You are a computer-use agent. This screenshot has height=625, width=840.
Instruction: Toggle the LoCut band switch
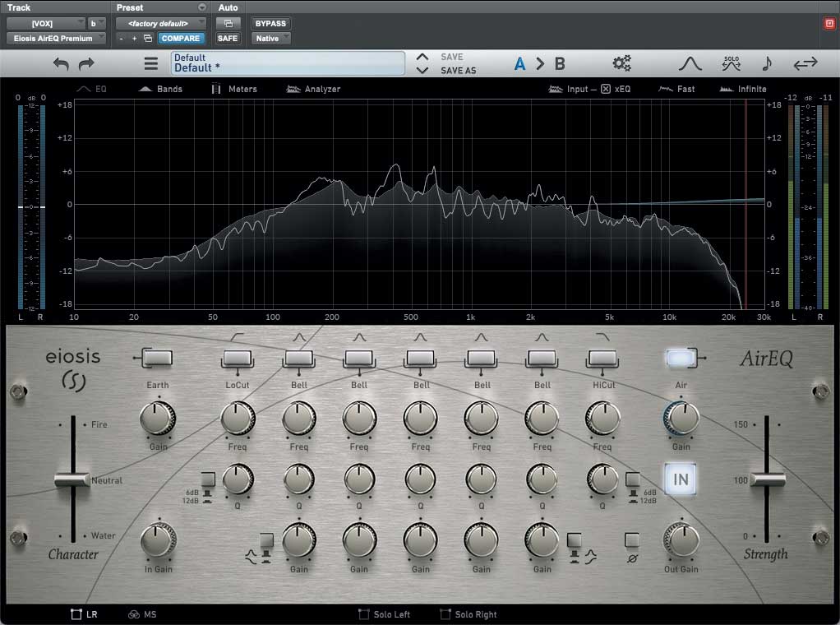pos(238,358)
